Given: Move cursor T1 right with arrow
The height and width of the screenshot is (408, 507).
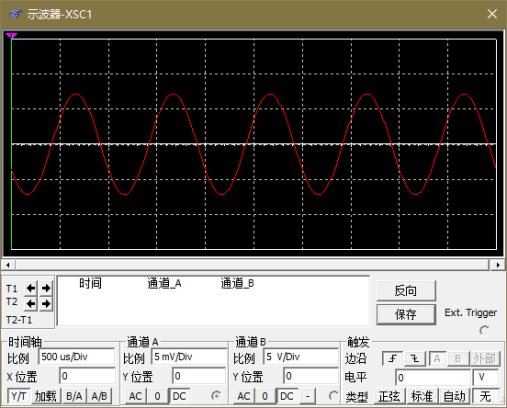Looking at the screenshot, I should [46, 288].
